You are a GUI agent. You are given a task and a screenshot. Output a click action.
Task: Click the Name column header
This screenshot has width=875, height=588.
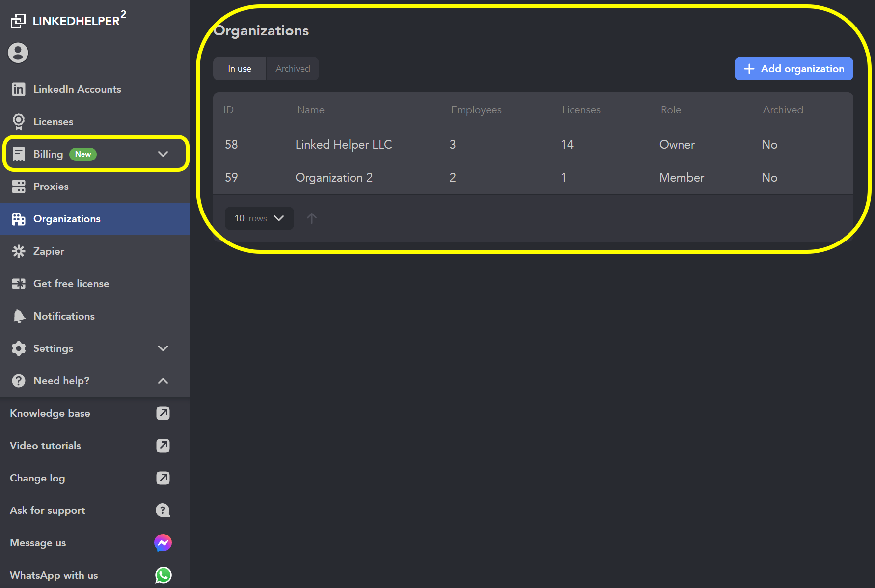click(310, 110)
